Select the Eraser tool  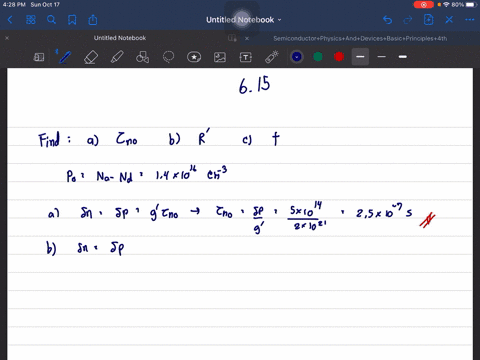pos(91,57)
